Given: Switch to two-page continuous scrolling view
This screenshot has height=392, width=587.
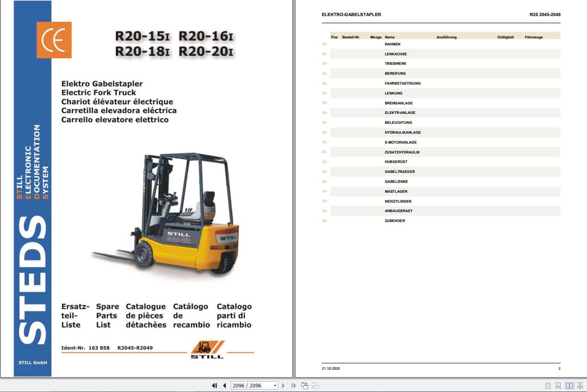Looking at the screenshot, I should tap(580, 385).
